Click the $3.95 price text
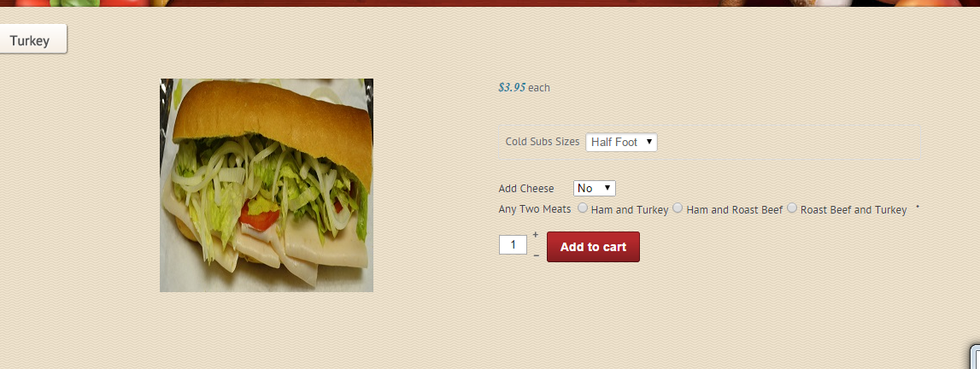980x369 pixels. coord(512,87)
